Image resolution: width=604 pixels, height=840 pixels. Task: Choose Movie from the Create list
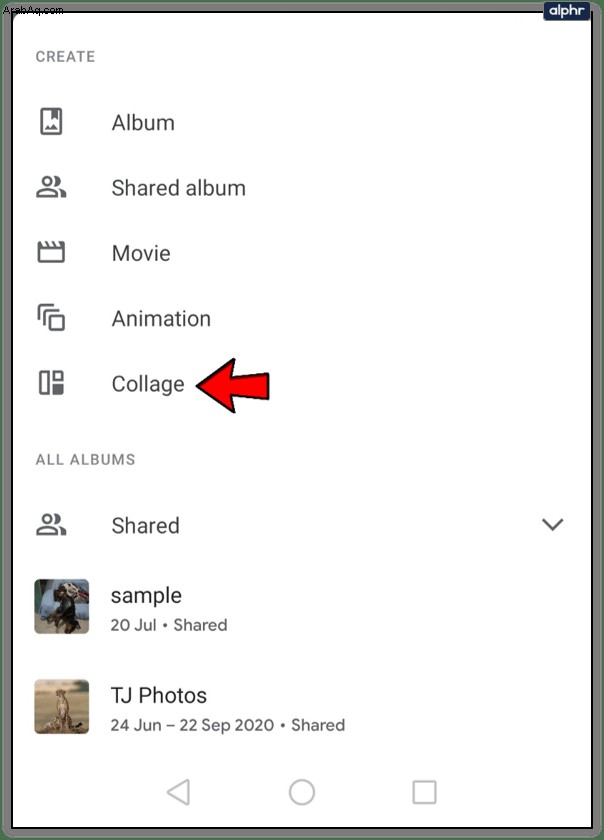(141, 253)
